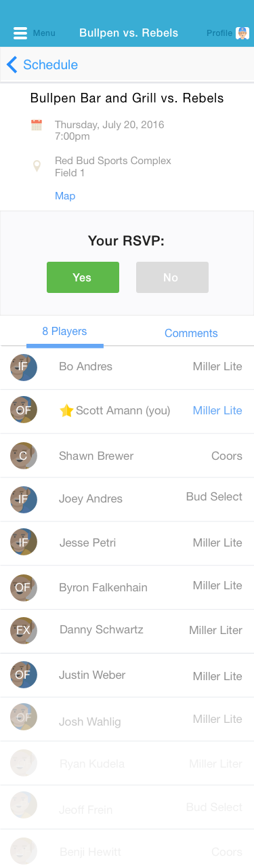Click Shawn Brewer's C position avatar
254x868 pixels.
pos(24,456)
